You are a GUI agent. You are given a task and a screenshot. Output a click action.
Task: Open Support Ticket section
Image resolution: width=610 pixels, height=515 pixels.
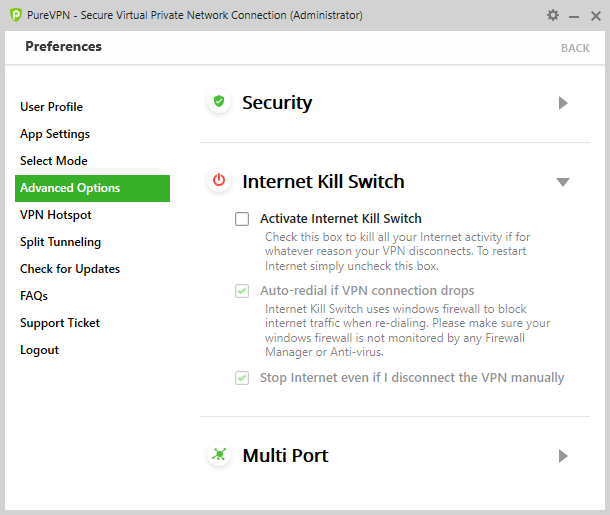60,323
